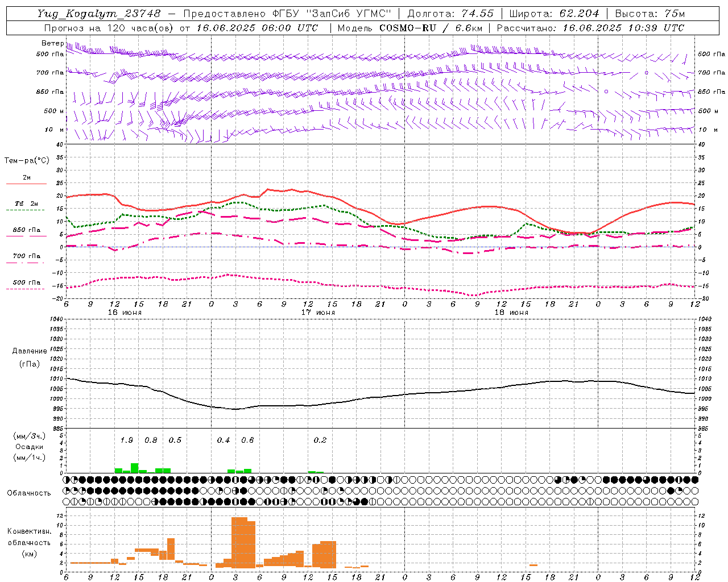Click the pink dotted 500 гПа legend line
Screen dimensions: 728x582
coord(26,289)
